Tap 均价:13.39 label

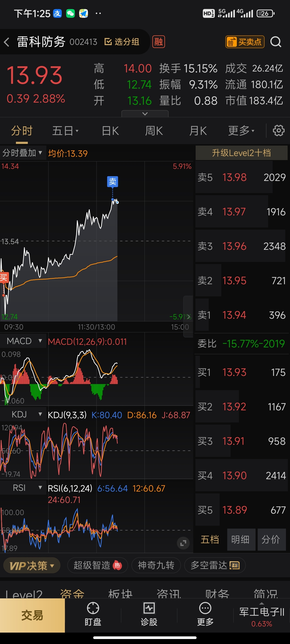[x=68, y=153]
